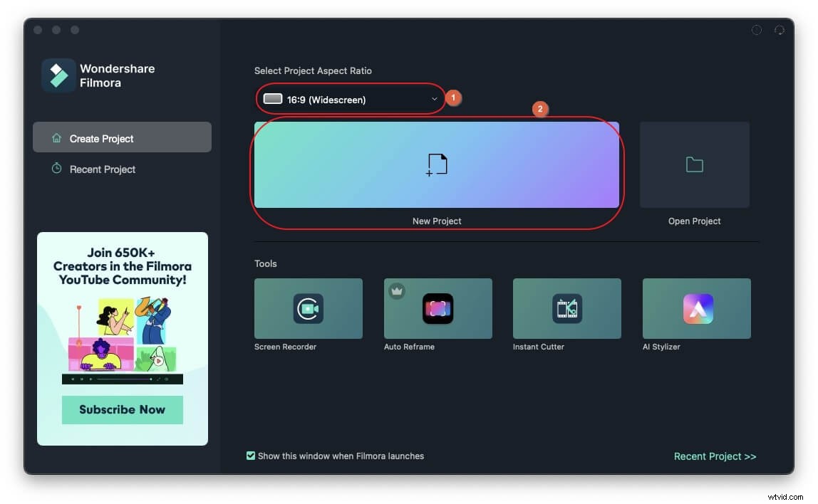Open the Auto Reframe tool
This screenshot has width=818, height=504.
tap(438, 308)
